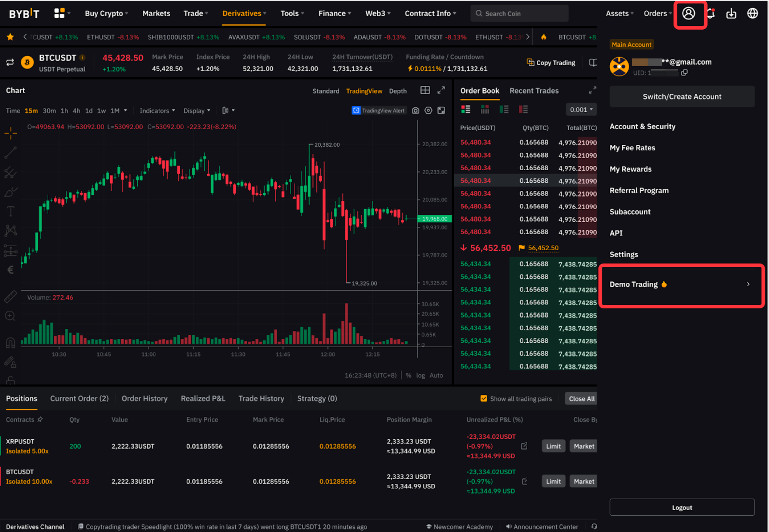Open chart settings via the gear icon
This screenshot has width=769, height=532.
coord(428,110)
